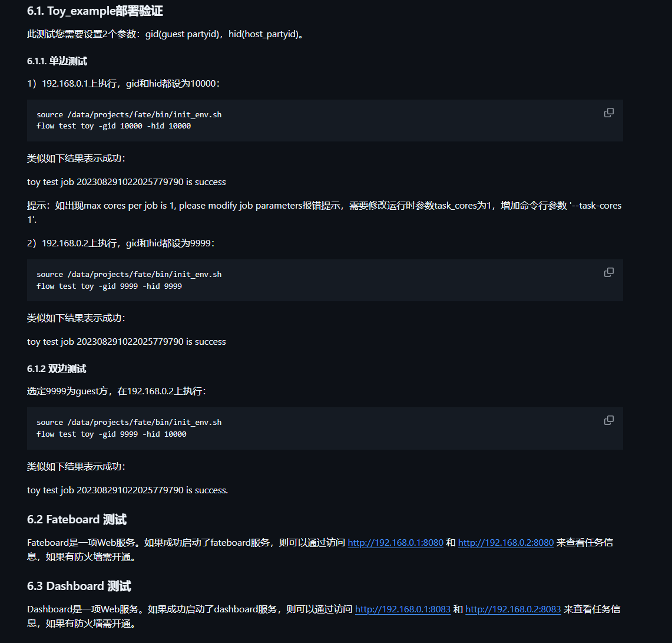Open http://192.168.0.2:8080 Fateboard link
Image resolution: width=672 pixels, height=643 pixels.
506,543
